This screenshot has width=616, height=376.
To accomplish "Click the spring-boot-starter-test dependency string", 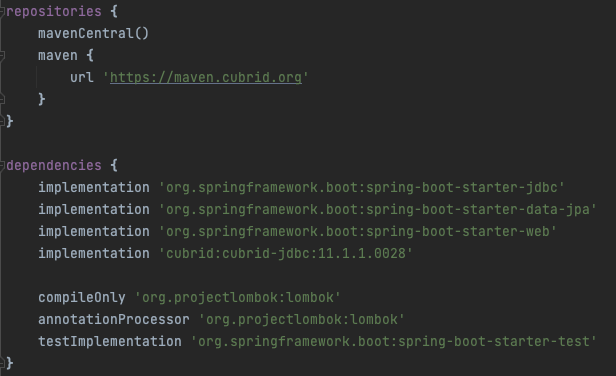I will 394,341.
